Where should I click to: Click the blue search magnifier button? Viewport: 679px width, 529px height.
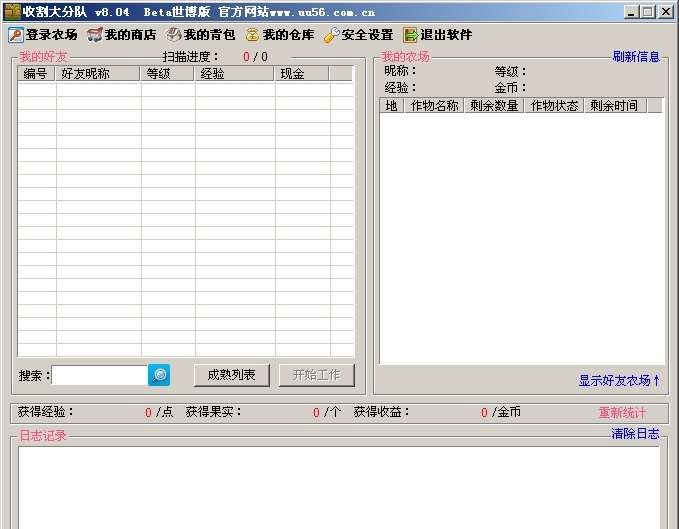159,375
